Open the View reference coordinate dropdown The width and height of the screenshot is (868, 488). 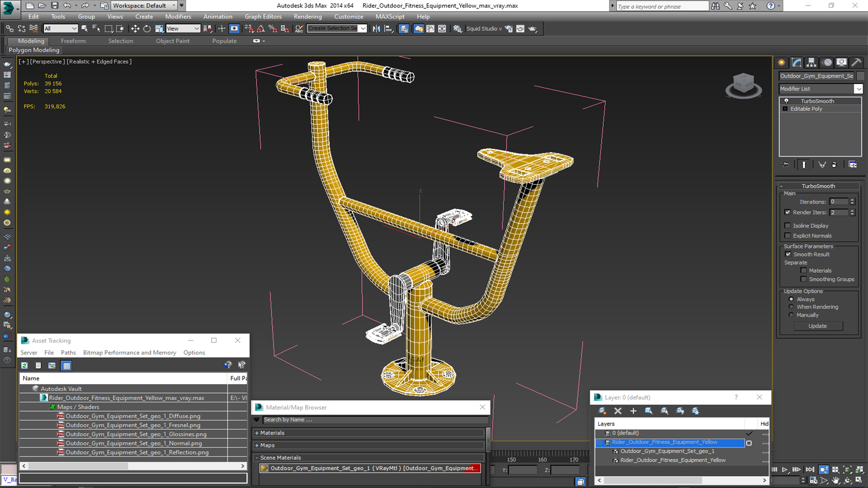pos(183,28)
